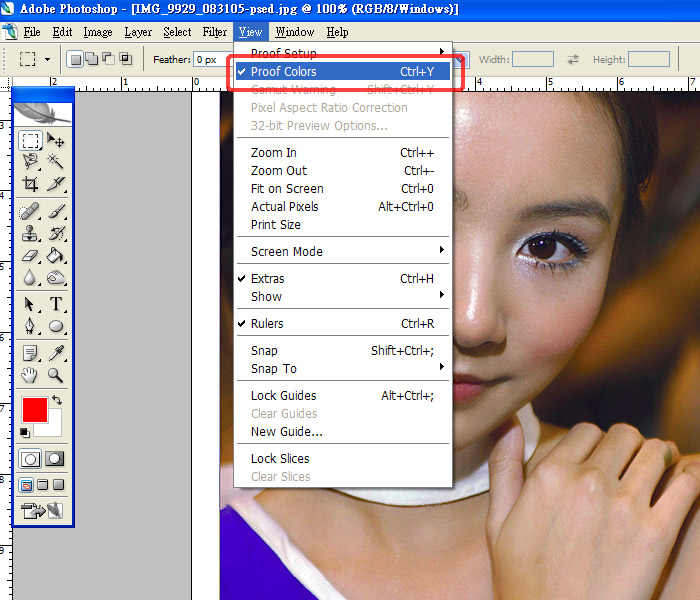Click New Guide... menu entry

(286, 432)
